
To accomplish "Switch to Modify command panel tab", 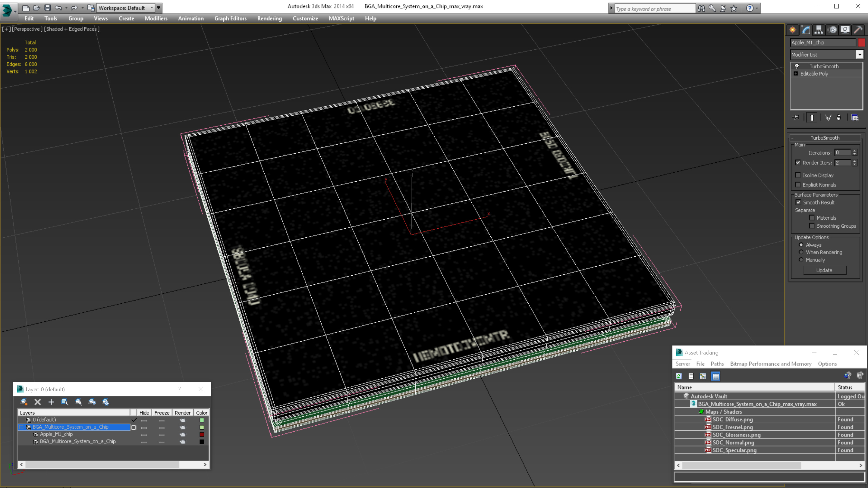I will pos(806,30).
